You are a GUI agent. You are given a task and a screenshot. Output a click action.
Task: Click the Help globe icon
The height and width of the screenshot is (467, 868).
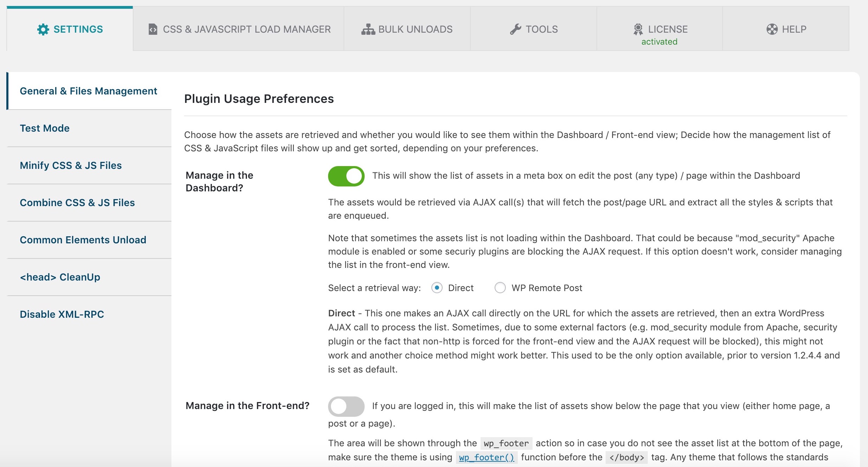772,29
